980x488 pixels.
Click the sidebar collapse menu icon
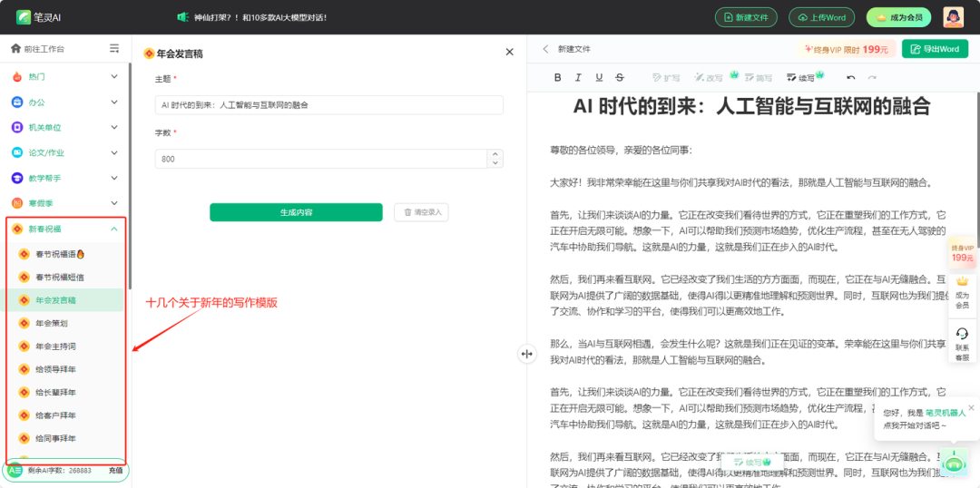pyautogui.click(x=114, y=48)
